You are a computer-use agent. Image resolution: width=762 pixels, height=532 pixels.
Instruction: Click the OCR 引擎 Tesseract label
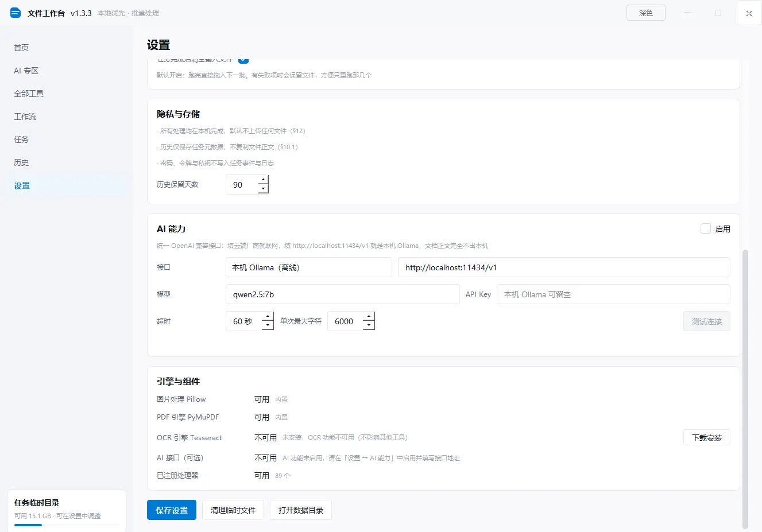[189, 438]
